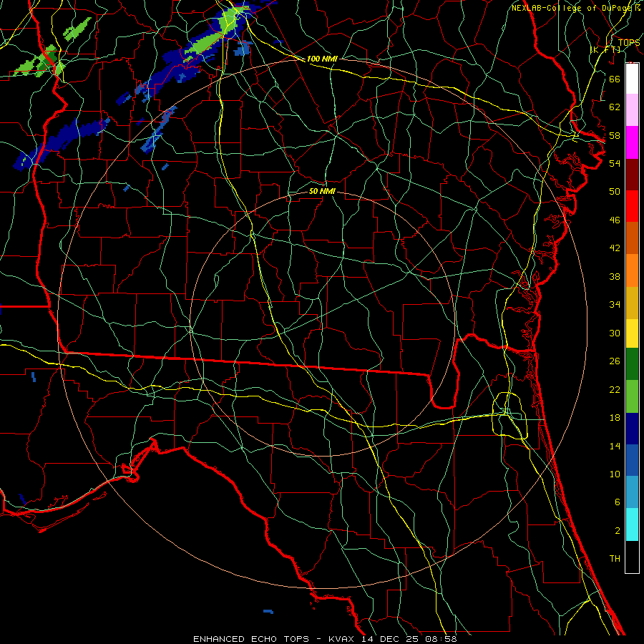Click the 08:58 timestamp text
The height and width of the screenshot is (644, 644).
click(x=440, y=639)
